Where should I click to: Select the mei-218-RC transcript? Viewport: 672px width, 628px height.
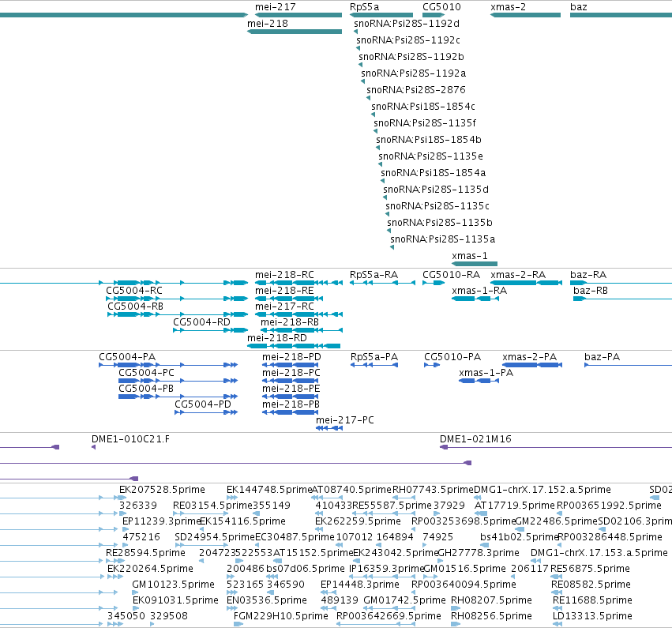pyautogui.click(x=298, y=283)
